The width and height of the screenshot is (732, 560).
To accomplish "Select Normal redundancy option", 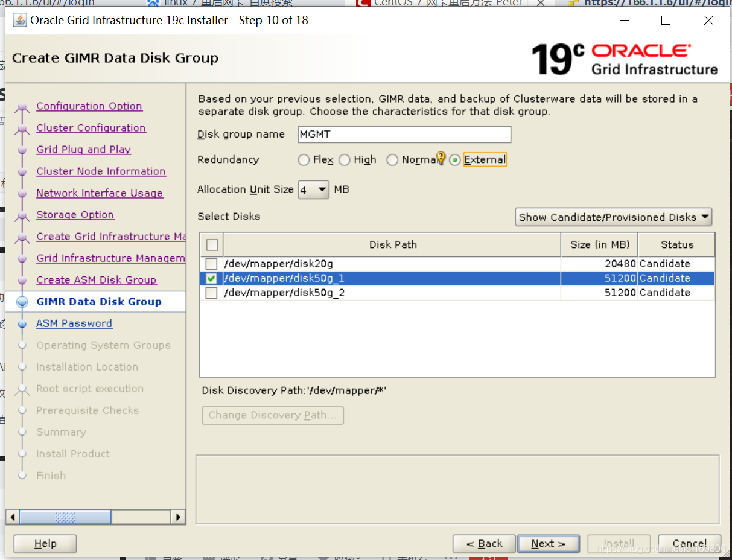I will pos(392,160).
